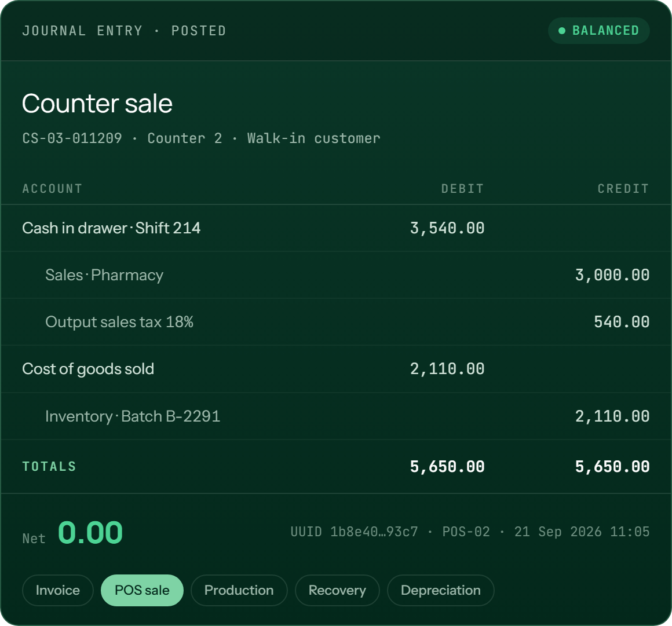This screenshot has height=626, width=672.
Task: Select the Cash in drawer Shift 214 row
Action: (x=336, y=228)
